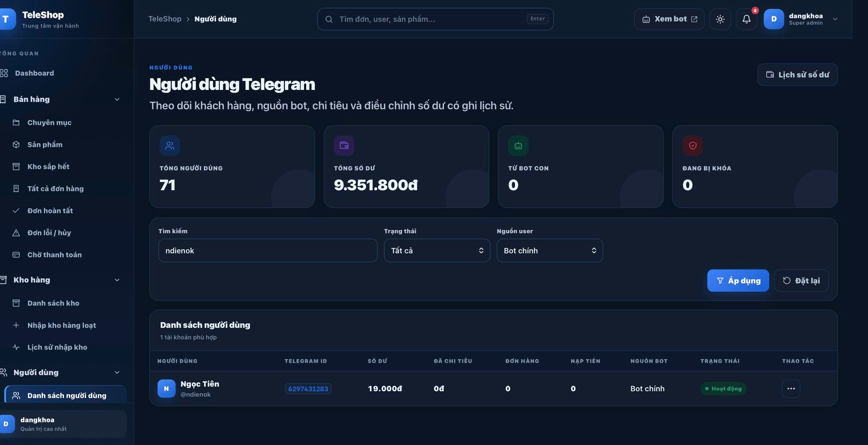Click the Lịch sử nhập kho activity icon
Viewport: 868px width, 445px height.
pyautogui.click(x=16, y=347)
